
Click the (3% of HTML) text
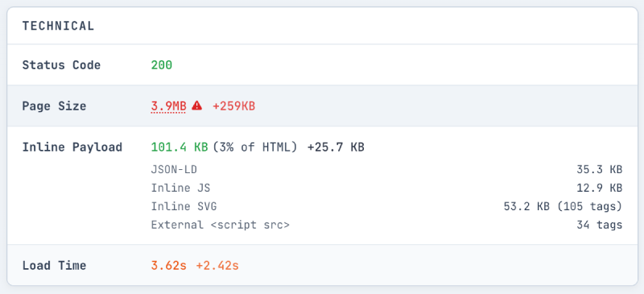point(254,147)
